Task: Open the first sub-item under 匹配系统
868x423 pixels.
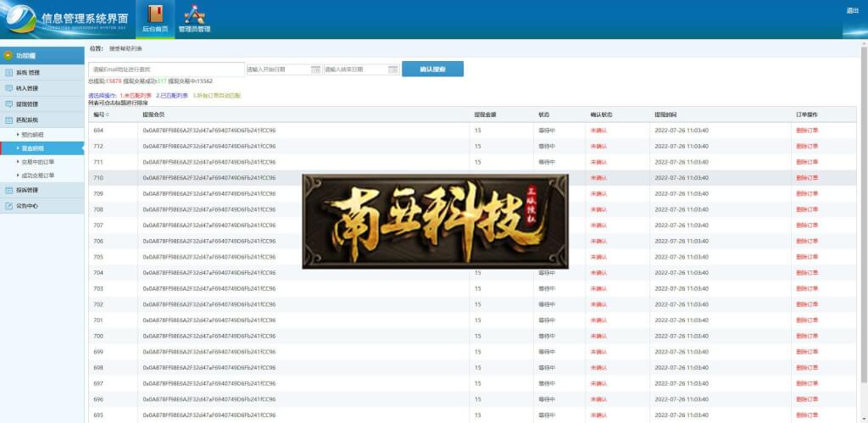Action: point(32,135)
